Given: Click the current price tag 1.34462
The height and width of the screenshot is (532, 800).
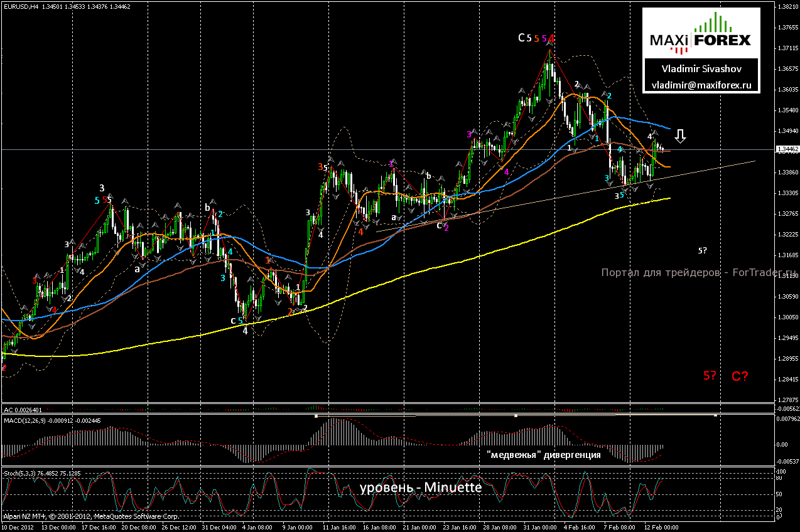Looking at the screenshot, I should click(x=787, y=150).
